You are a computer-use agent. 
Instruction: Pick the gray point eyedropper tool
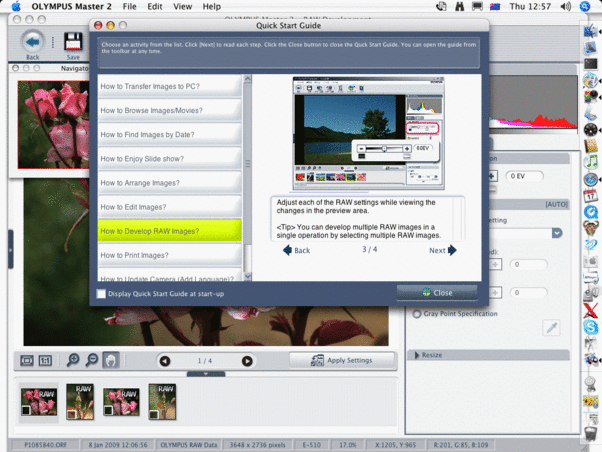[x=550, y=328]
